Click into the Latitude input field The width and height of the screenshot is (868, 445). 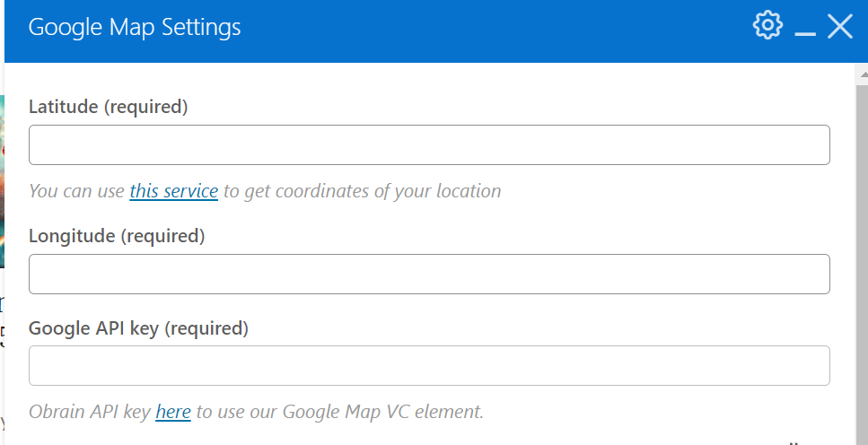429,144
